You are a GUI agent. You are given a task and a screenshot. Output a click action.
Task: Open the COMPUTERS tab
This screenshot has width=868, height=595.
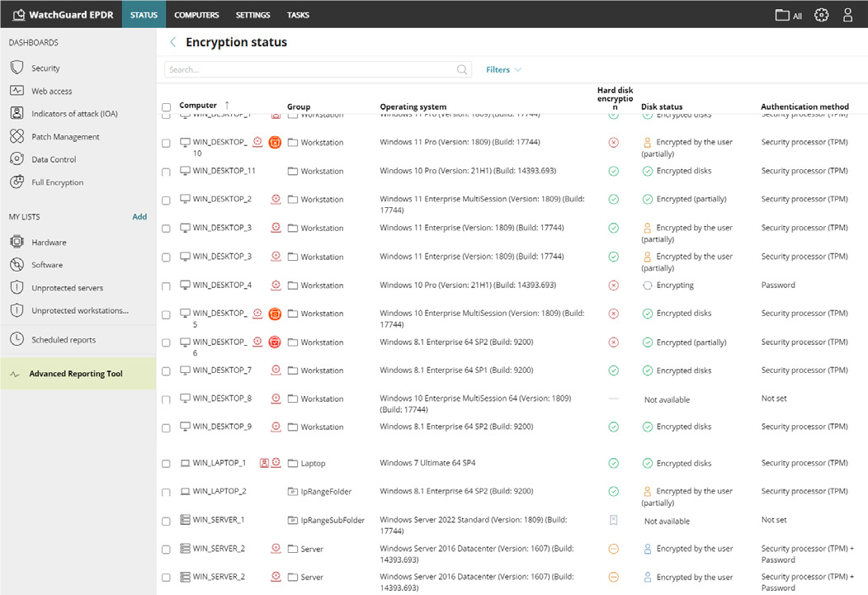click(x=196, y=15)
